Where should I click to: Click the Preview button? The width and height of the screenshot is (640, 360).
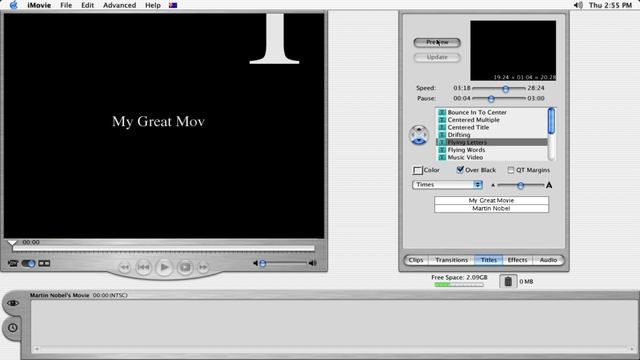[437, 42]
